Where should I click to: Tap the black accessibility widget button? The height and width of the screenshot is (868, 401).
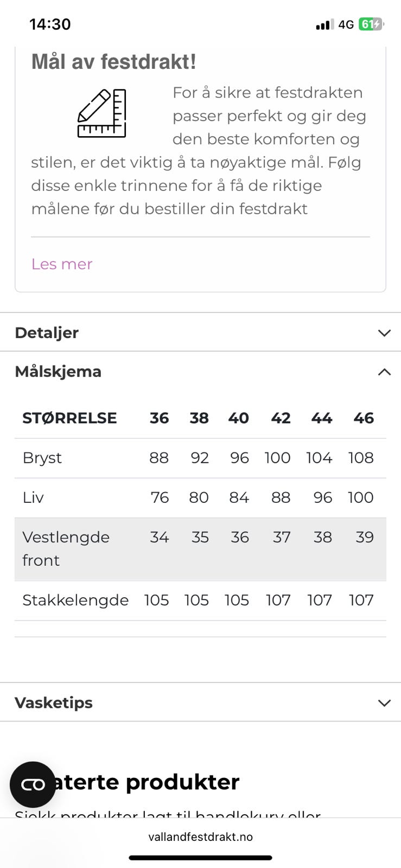[x=33, y=784]
